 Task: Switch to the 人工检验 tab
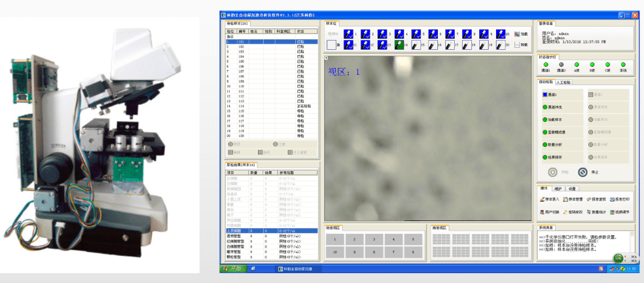564,83
